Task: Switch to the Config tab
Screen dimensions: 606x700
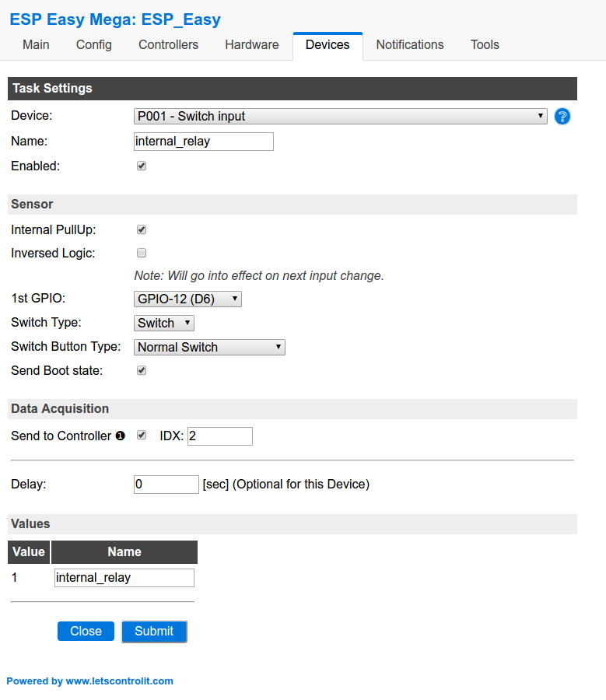Action: coord(94,44)
